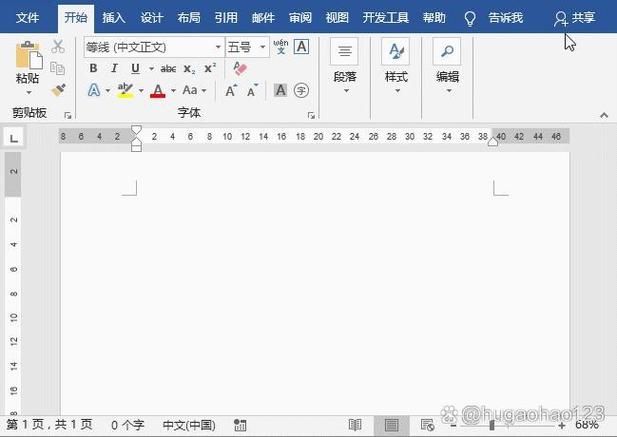Image resolution: width=617 pixels, height=437 pixels.
Task: Open the Editing (编辑) group
Action: coord(447,65)
